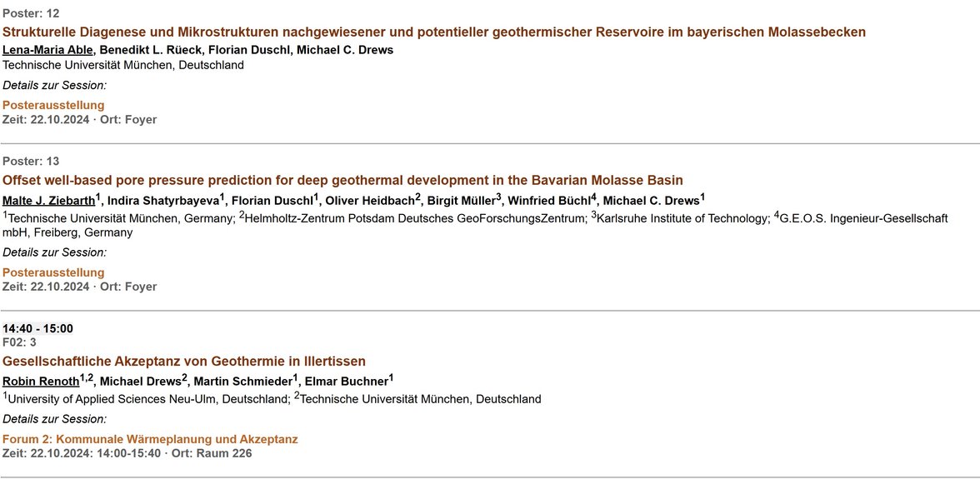
Task: Open Offset well-based pore pressure prediction title
Action: pyautogui.click(x=342, y=181)
